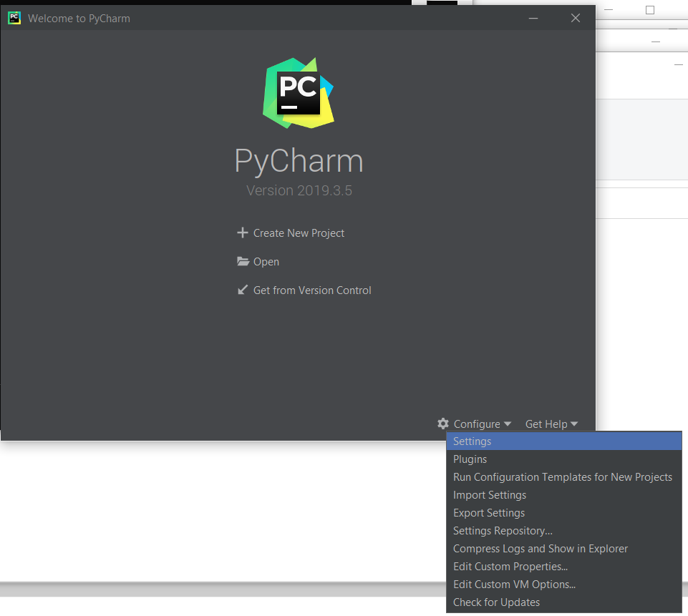Open Settings Repository... option
This screenshot has height=616, width=688.
(x=503, y=531)
